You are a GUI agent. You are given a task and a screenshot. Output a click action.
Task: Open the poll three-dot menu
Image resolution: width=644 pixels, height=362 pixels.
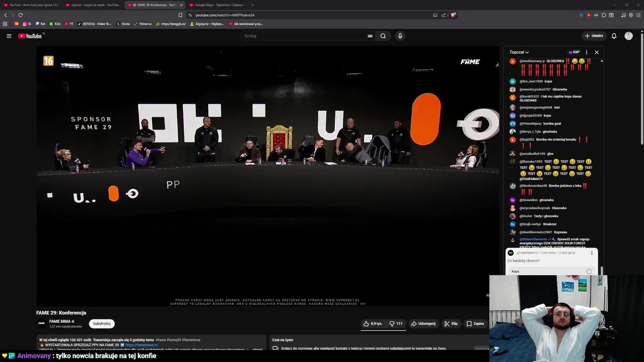coord(592,253)
